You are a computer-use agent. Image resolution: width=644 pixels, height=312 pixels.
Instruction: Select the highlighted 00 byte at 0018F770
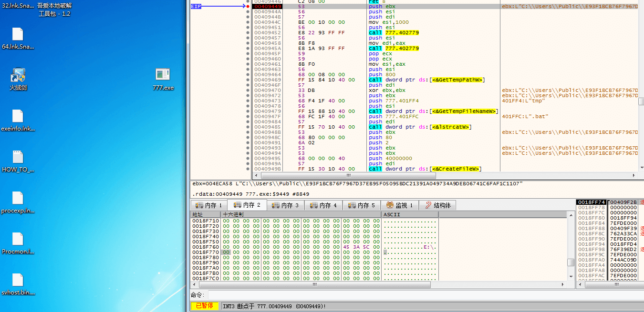pyautogui.click(x=226, y=252)
